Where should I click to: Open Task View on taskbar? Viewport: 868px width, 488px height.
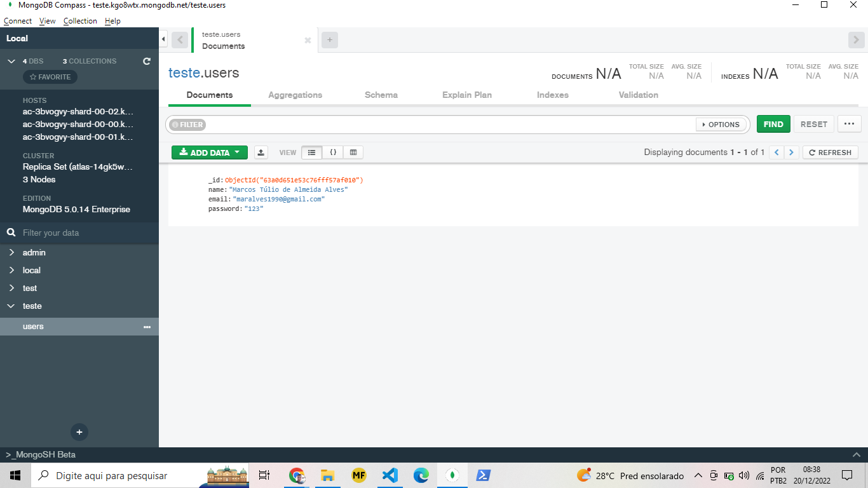coord(265,475)
